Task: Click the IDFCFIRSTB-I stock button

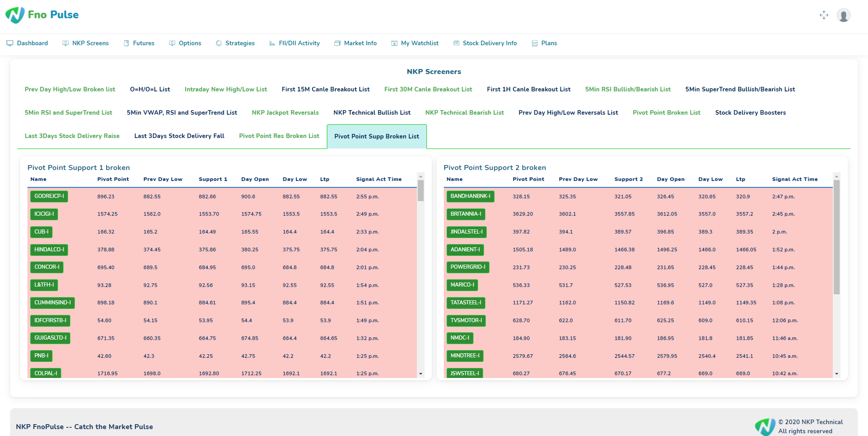Action: (50, 321)
